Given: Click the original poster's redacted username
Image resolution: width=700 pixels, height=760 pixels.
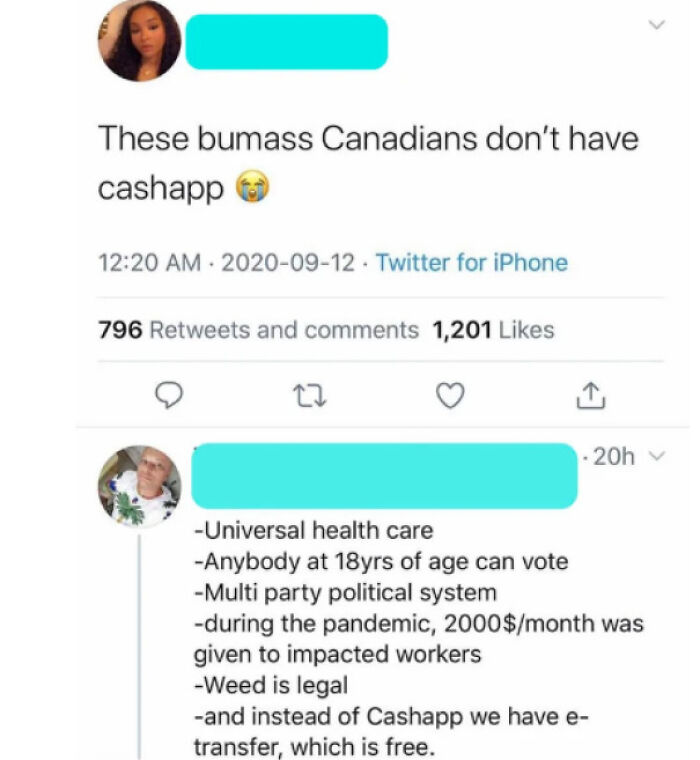Looking at the screenshot, I should [x=286, y=41].
